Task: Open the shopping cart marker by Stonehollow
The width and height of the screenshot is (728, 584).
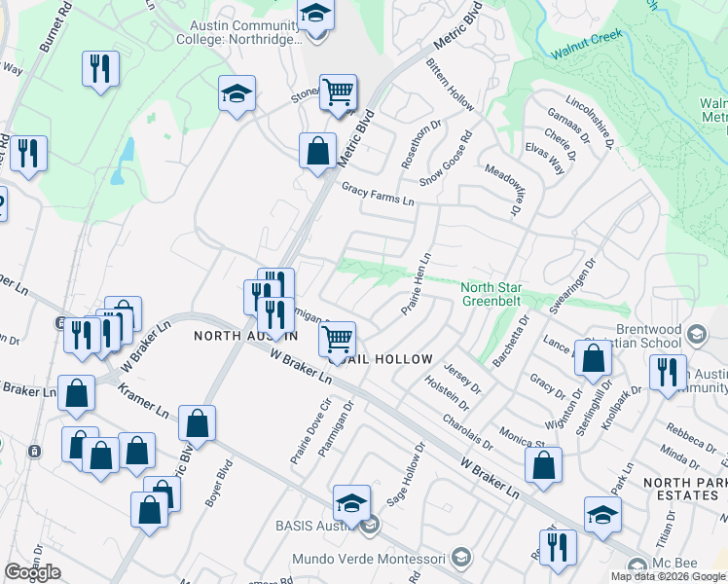Action: coord(339,95)
